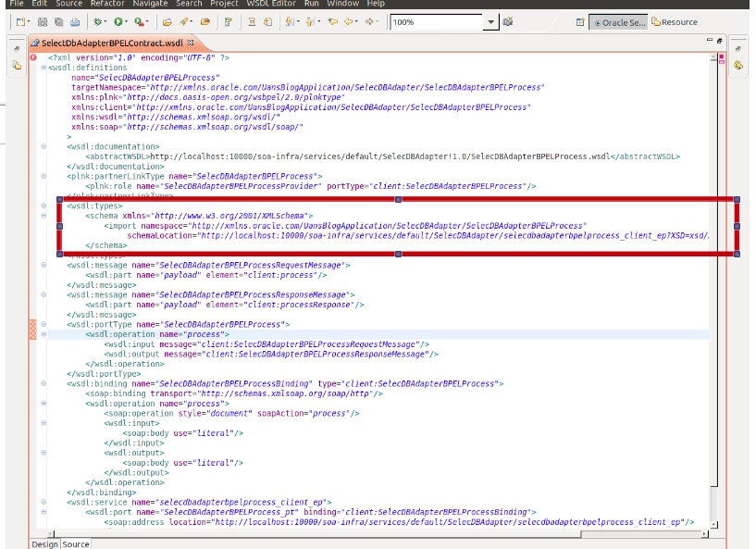Launch External Tools run icon
Screen dimensions: 756x549
[x=139, y=21]
